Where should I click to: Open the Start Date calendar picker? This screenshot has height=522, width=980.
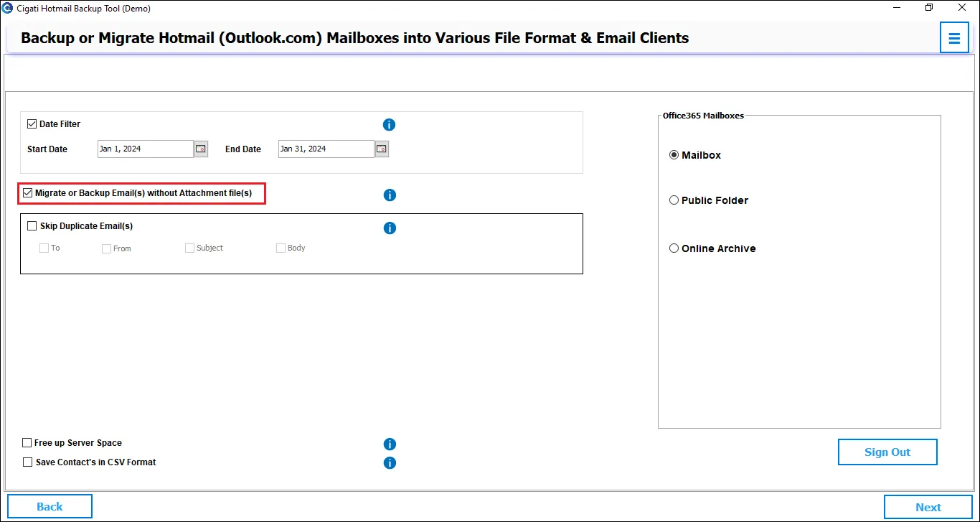pos(202,149)
